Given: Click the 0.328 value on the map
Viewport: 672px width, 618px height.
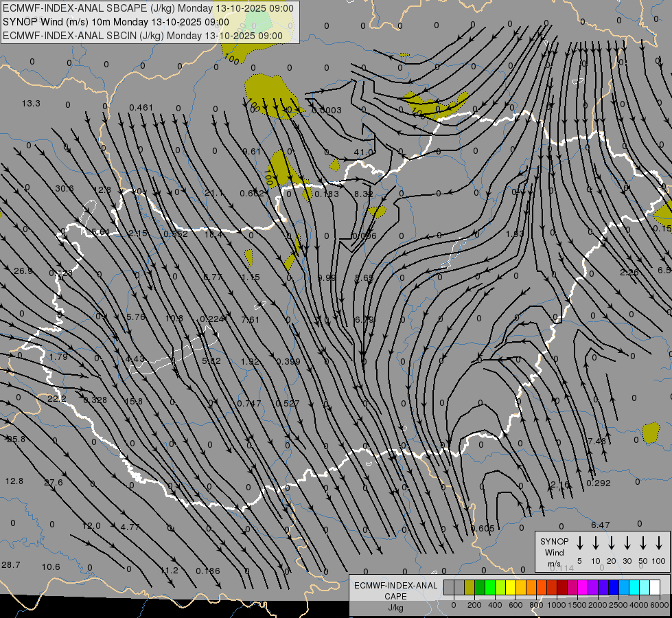Looking at the screenshot, I should tap(95, 400).
